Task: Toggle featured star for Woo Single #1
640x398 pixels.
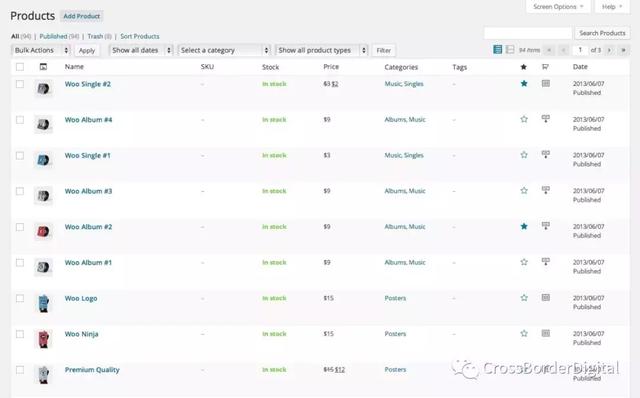Action: click(524, 155)
